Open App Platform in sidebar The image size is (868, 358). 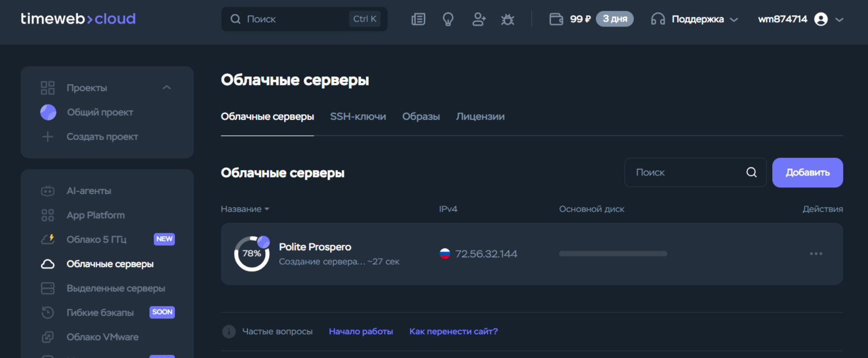[96, 215]
